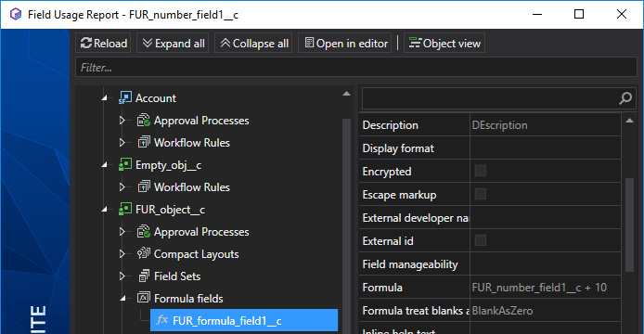Click the Reload button
Viewport: 644px width, 334px height.
[103, 43]
